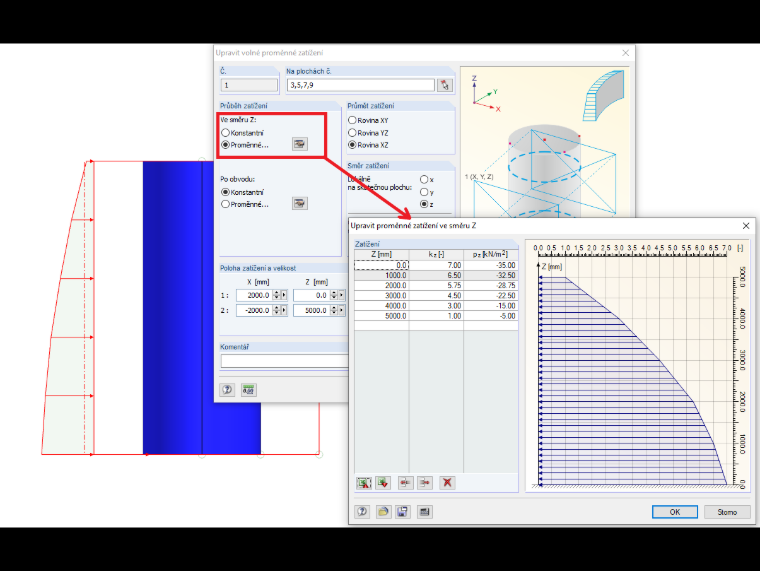Click the 'pz [kN/m²]' column header

(491, 254)
